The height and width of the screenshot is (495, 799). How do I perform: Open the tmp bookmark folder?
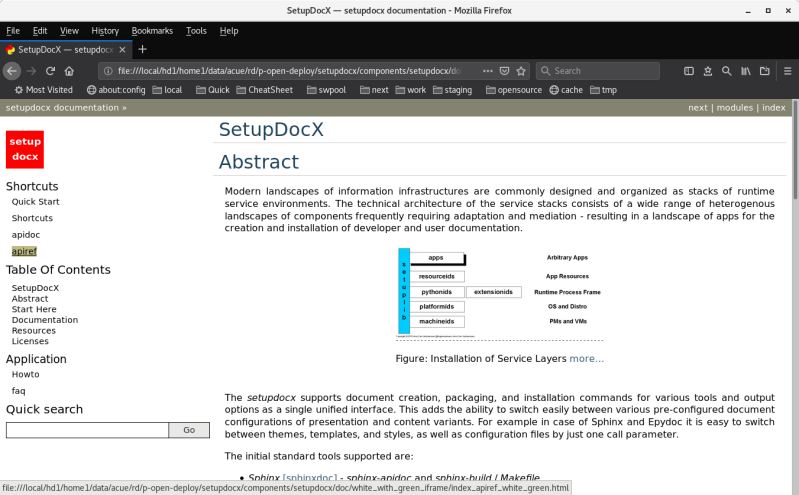(603, 90)
